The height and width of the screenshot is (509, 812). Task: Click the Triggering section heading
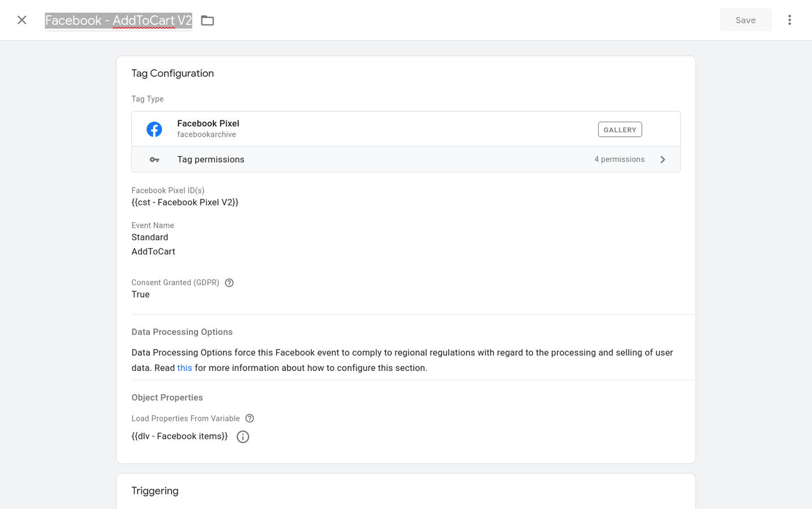[155, 491]
